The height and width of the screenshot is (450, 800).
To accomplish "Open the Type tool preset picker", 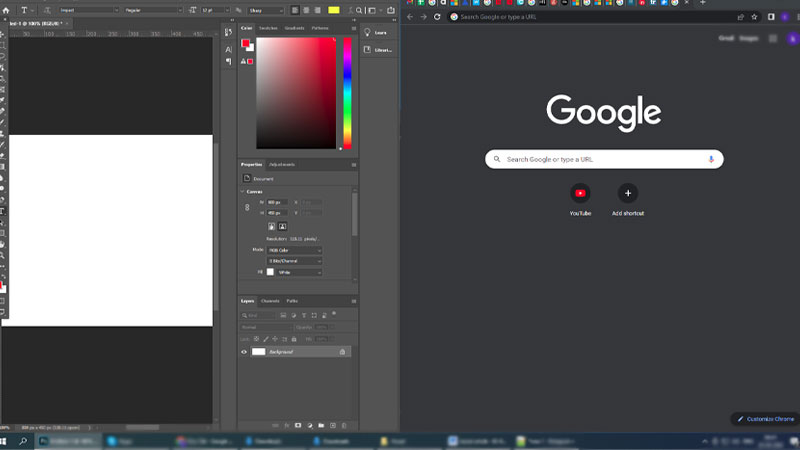I will pos(27,10).
